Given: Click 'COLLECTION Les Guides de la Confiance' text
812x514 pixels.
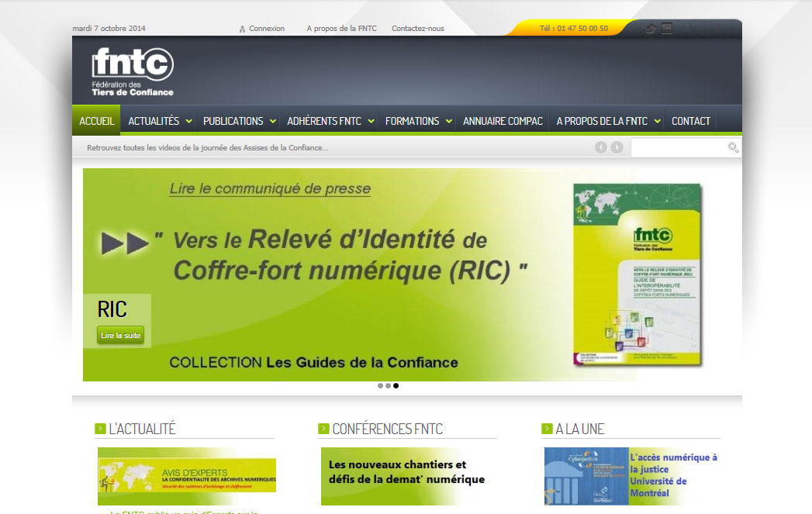Looking at the screenshot, I should coord(314,362).
